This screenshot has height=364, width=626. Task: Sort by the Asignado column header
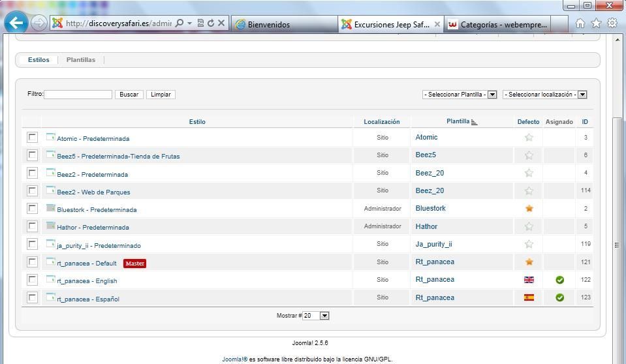pos(559,122)
